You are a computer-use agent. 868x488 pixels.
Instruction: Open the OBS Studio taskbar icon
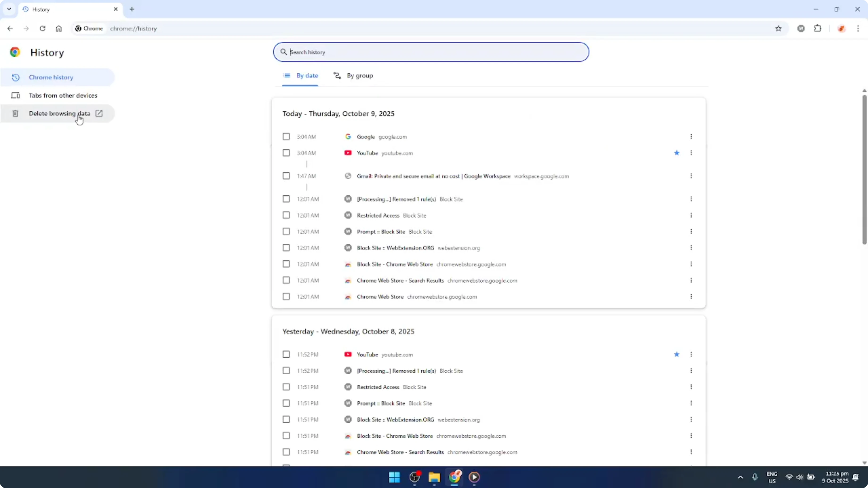[x=414, y=477]
